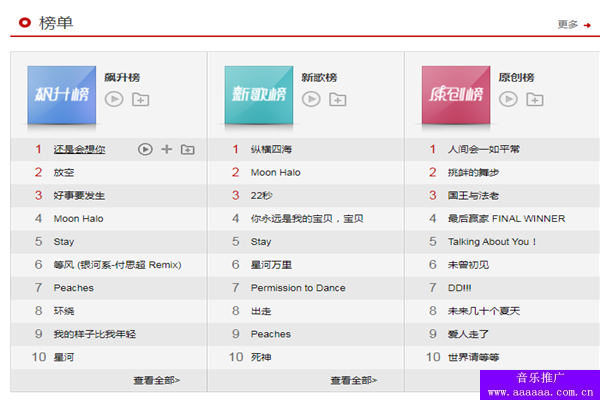Add 新歌榜 chart to favorites folder
Screen dimensions: 600x400
[338, 100]
